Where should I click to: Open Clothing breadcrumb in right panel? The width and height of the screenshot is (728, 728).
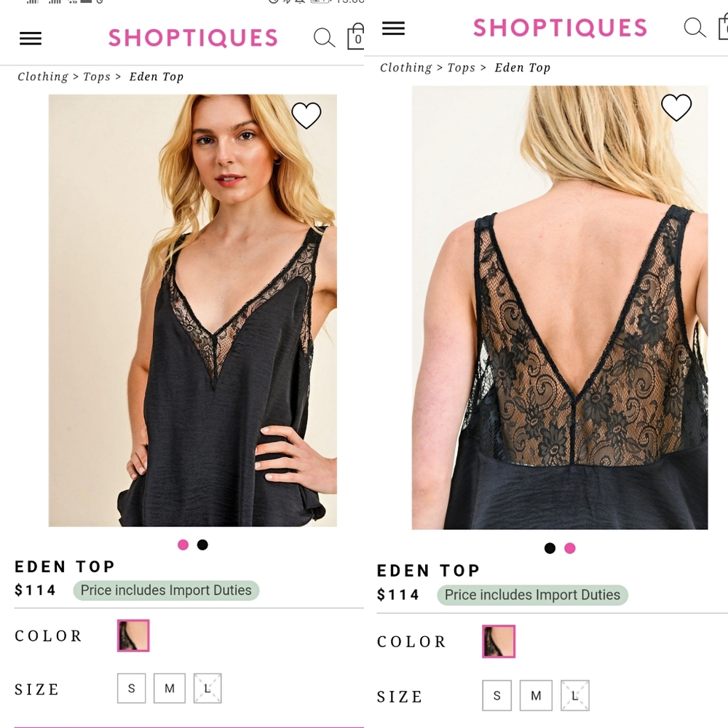pyautogui.click(x=406, y=68)
